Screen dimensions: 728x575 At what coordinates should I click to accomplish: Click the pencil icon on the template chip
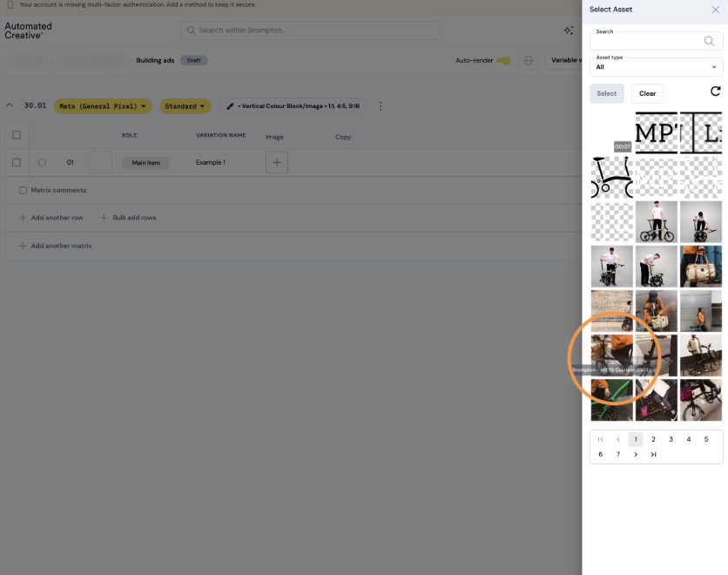point(230,106)
